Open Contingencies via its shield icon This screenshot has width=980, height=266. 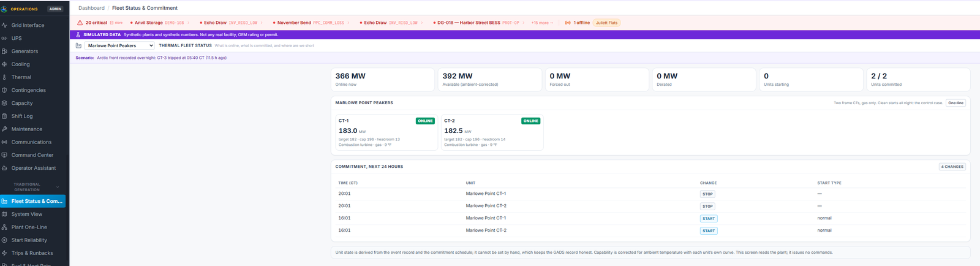point(4,90)
